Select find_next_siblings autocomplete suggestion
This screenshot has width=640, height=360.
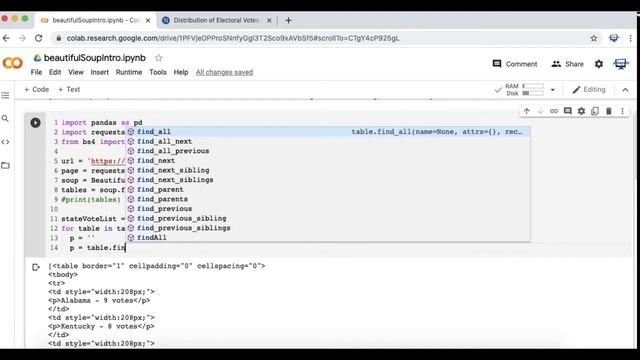328,180
